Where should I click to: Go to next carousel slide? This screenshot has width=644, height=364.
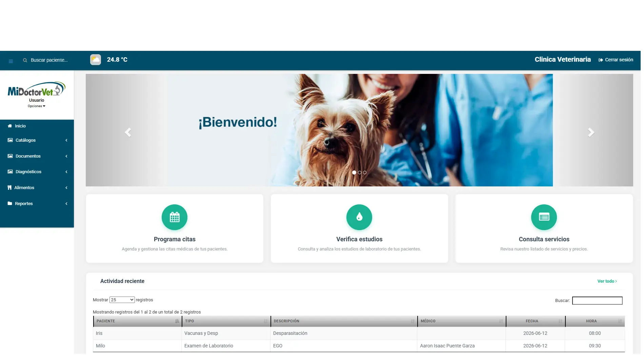click(591, 132)
